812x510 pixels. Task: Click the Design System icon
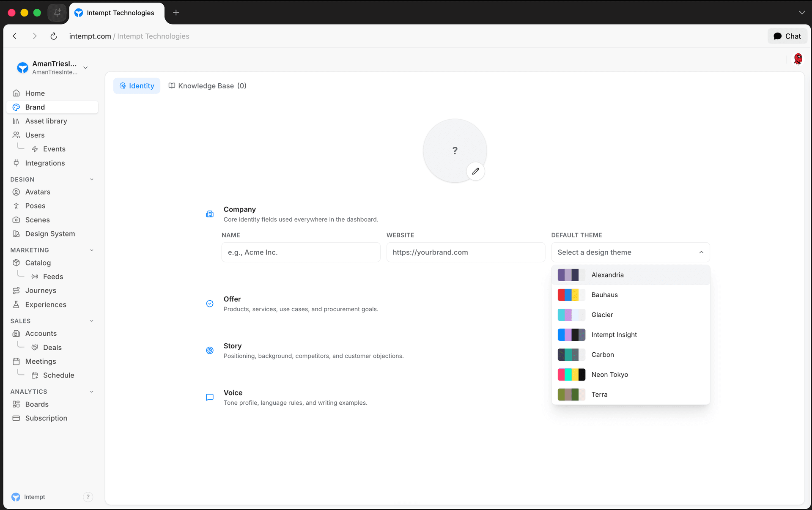pyautogui.click(x=16, y=233)
